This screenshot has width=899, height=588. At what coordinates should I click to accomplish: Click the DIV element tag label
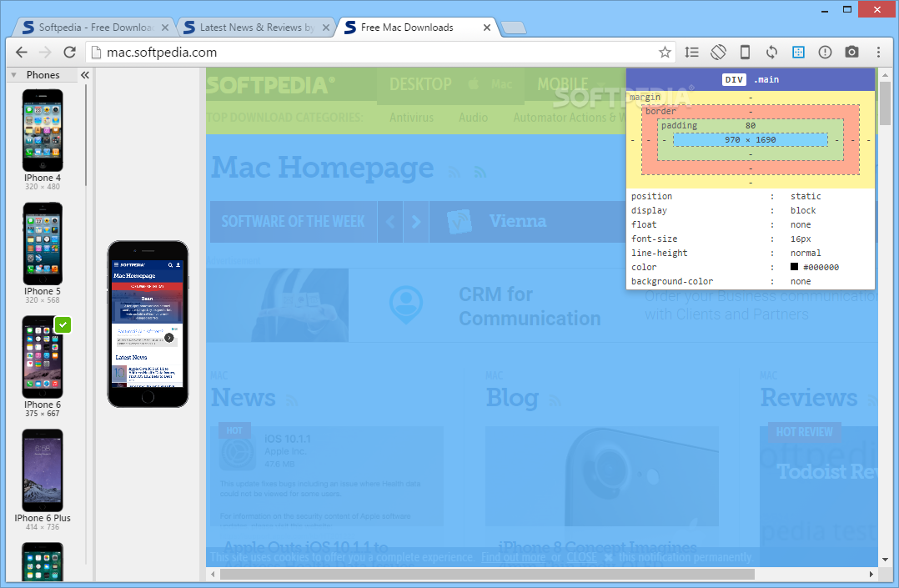tap(734, 80)
